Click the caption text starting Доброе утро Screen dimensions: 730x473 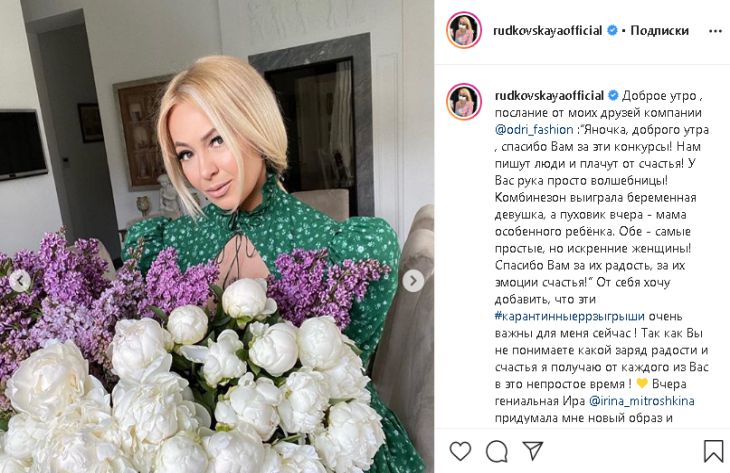pos(659,96)
